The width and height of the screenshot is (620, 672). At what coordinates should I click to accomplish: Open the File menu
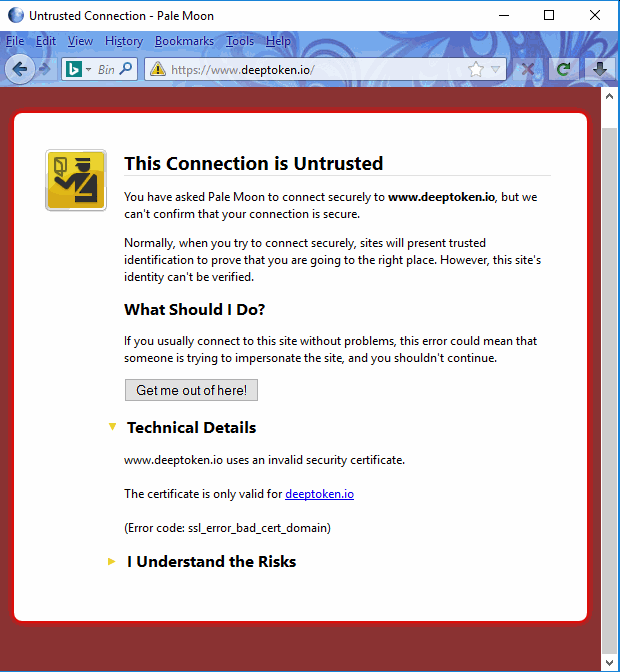(x=15, y=41)
